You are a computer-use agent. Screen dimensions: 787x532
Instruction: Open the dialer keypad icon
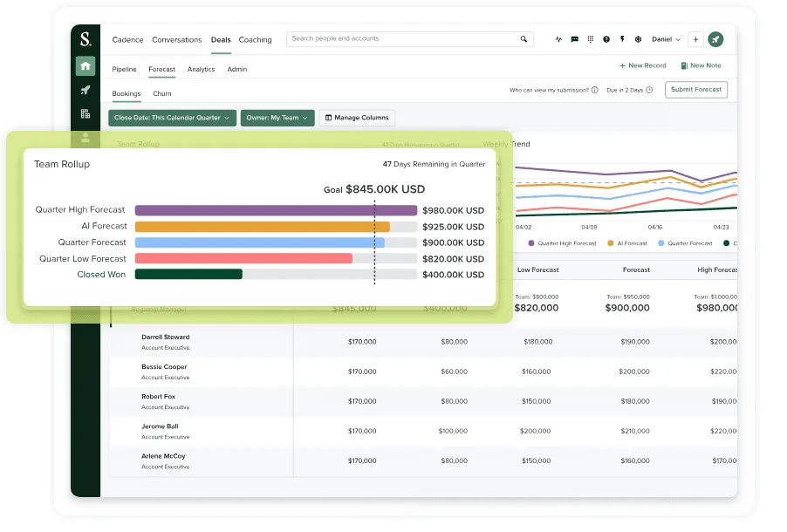click(591, 39)
